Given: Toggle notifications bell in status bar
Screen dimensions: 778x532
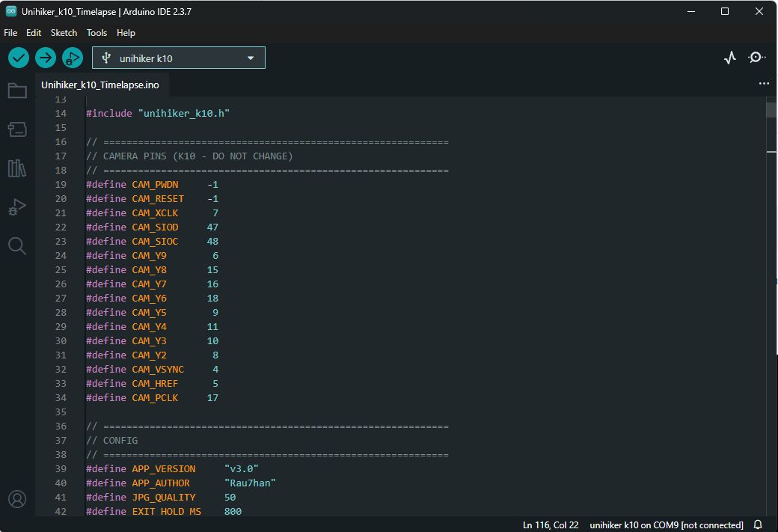Looking at the screenshot, I should 758,525.
